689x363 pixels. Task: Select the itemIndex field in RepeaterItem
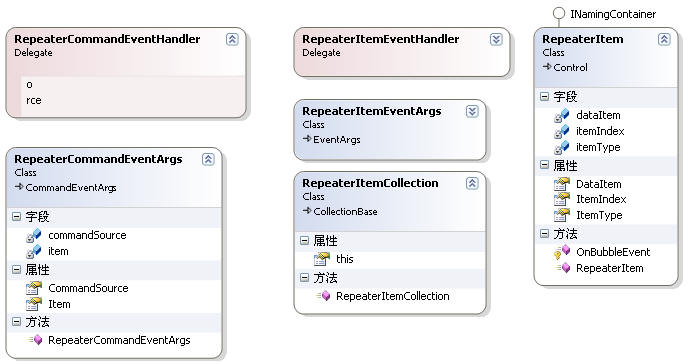600,131
